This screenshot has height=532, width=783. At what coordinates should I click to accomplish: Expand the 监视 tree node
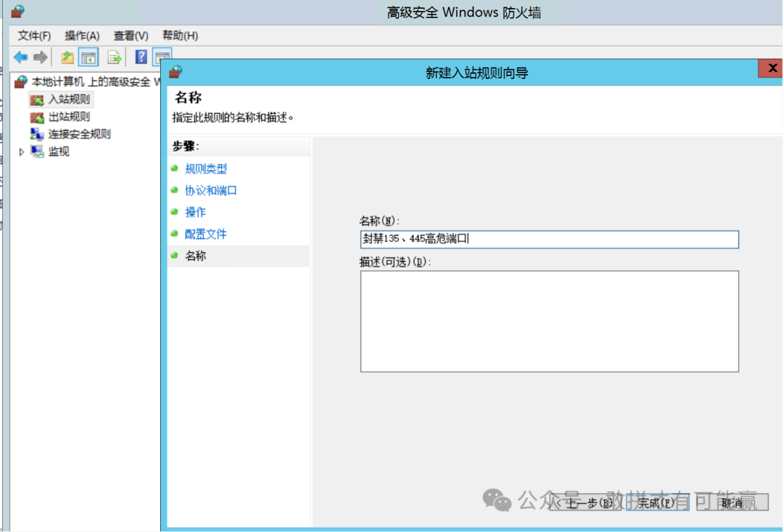click(x=22, y=151)
